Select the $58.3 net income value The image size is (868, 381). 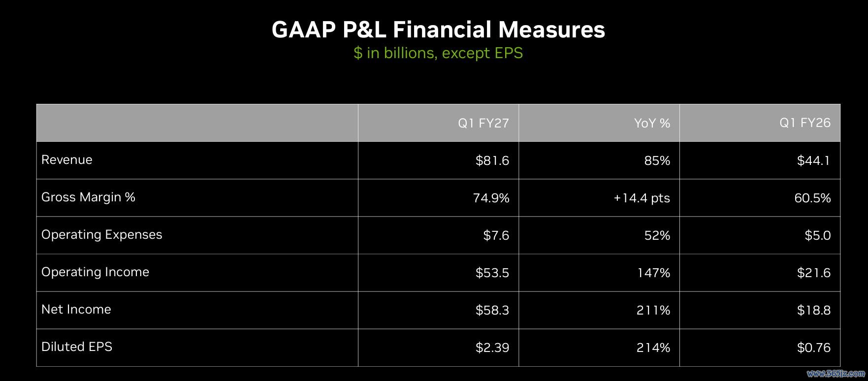(492, 310)
